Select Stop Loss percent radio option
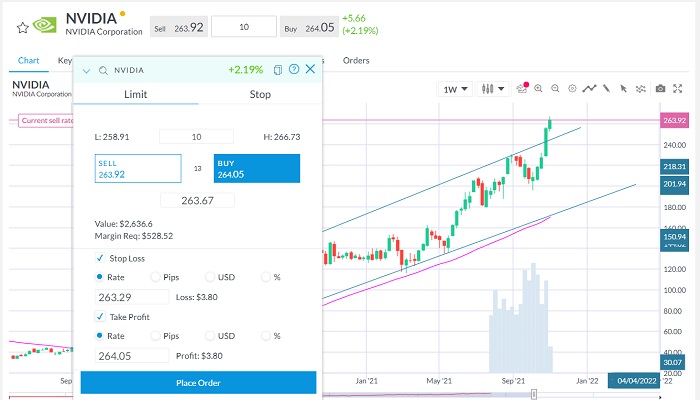 pyautogui.click(x=266, y=277)
